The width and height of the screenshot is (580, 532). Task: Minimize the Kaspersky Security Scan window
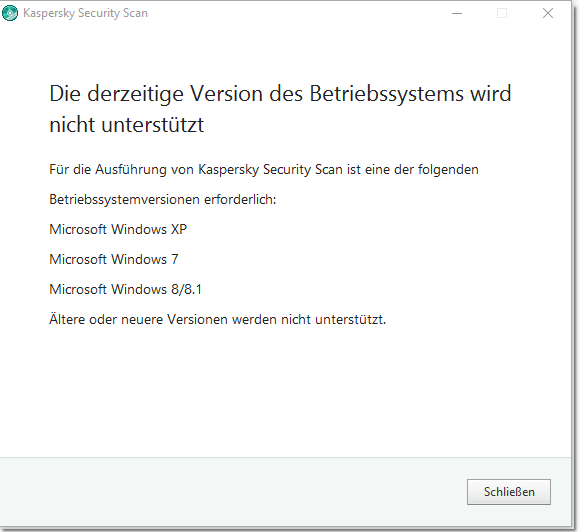coord(457,13)
